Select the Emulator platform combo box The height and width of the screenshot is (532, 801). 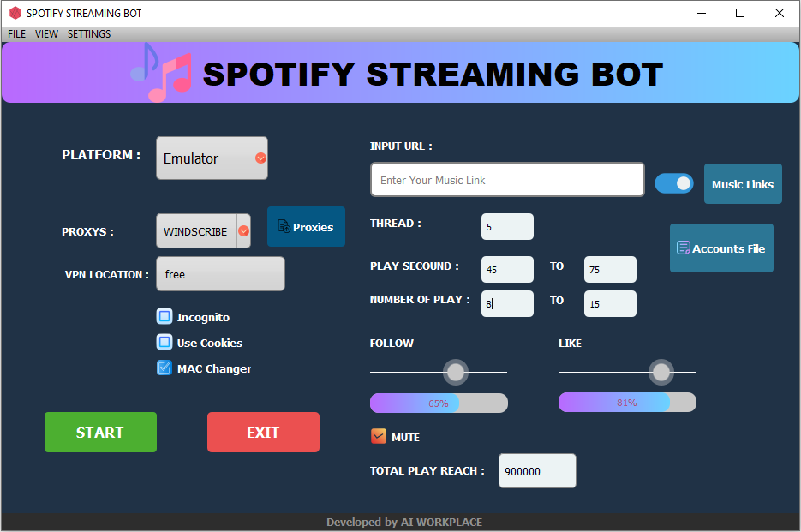[x=212, y=158]
